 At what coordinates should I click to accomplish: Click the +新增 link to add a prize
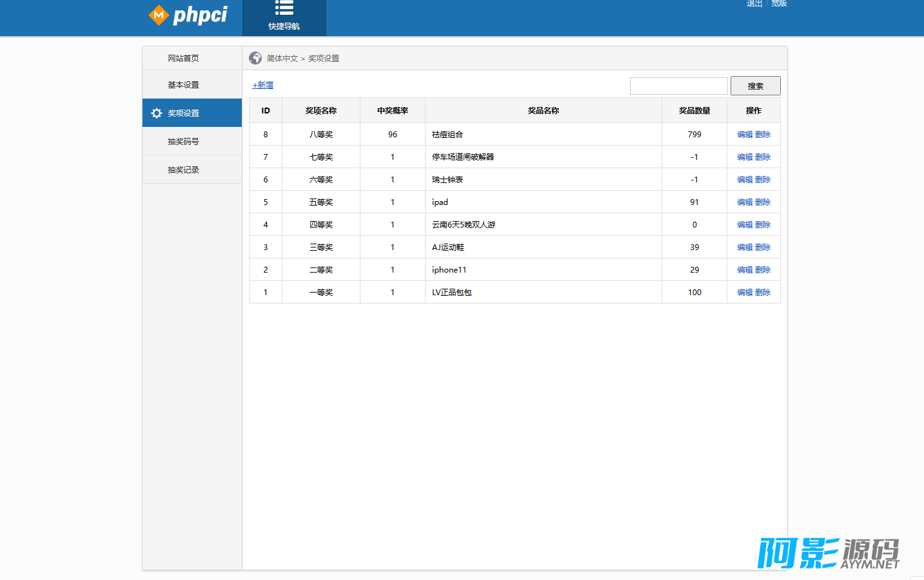tap(263, 85)
